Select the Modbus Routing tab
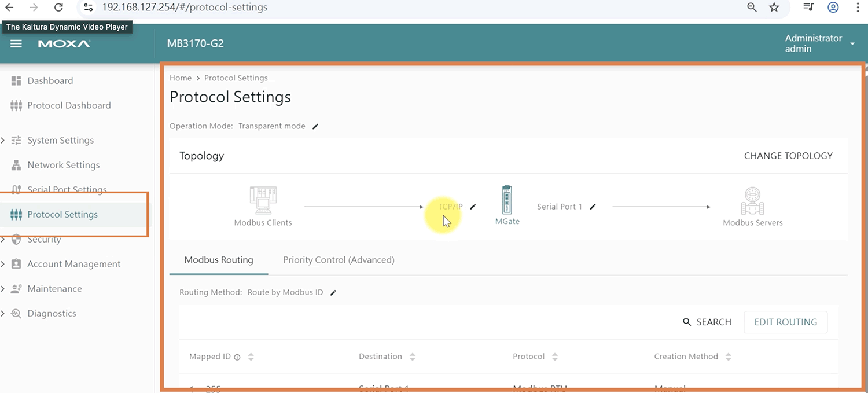Screen dimensions: 868x393 tap(219, 260)
